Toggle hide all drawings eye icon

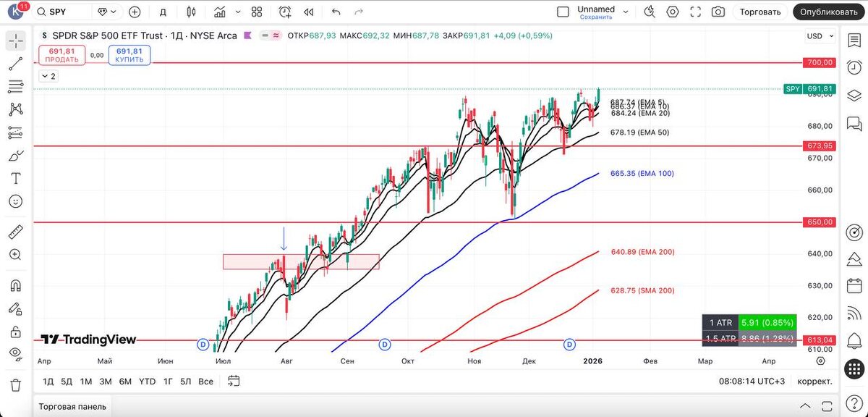click(x=16, y=354)
